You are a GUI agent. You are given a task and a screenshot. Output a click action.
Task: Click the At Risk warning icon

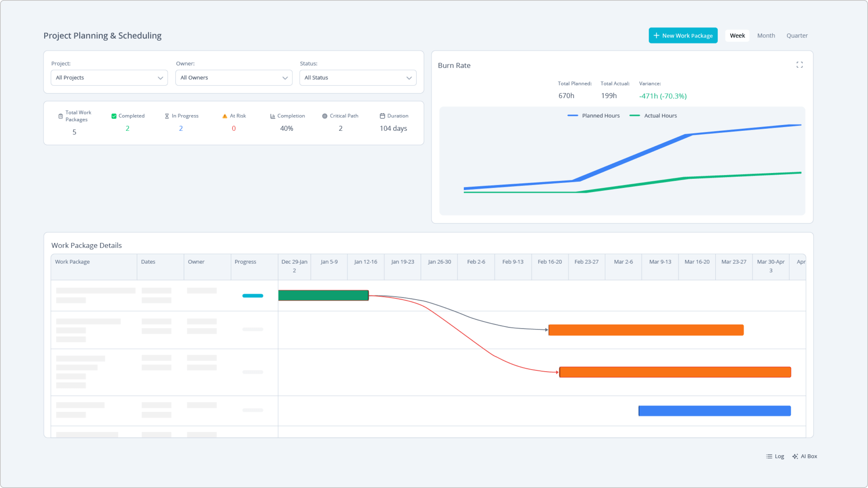[x=225, y=116]
